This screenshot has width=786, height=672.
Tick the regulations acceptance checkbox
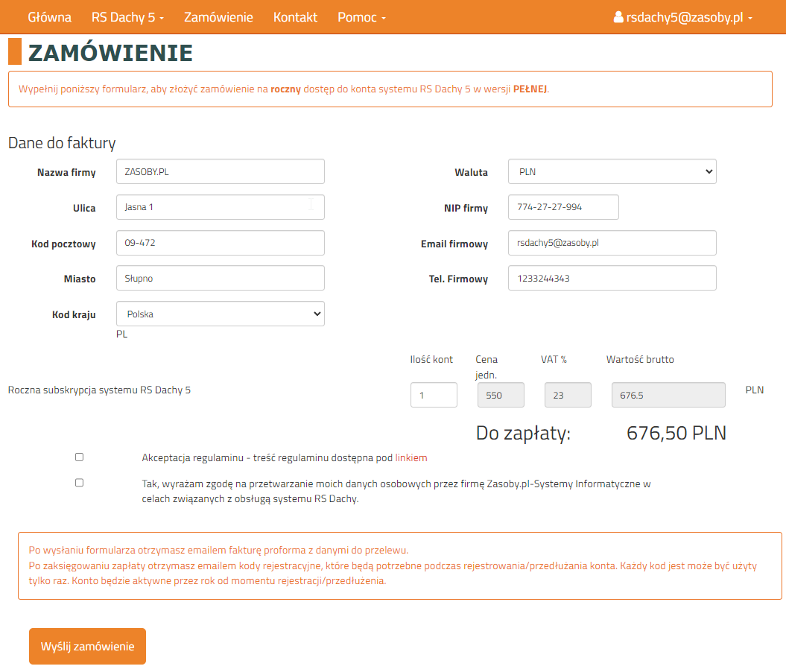pyautogui.click(x=80, y=457)
